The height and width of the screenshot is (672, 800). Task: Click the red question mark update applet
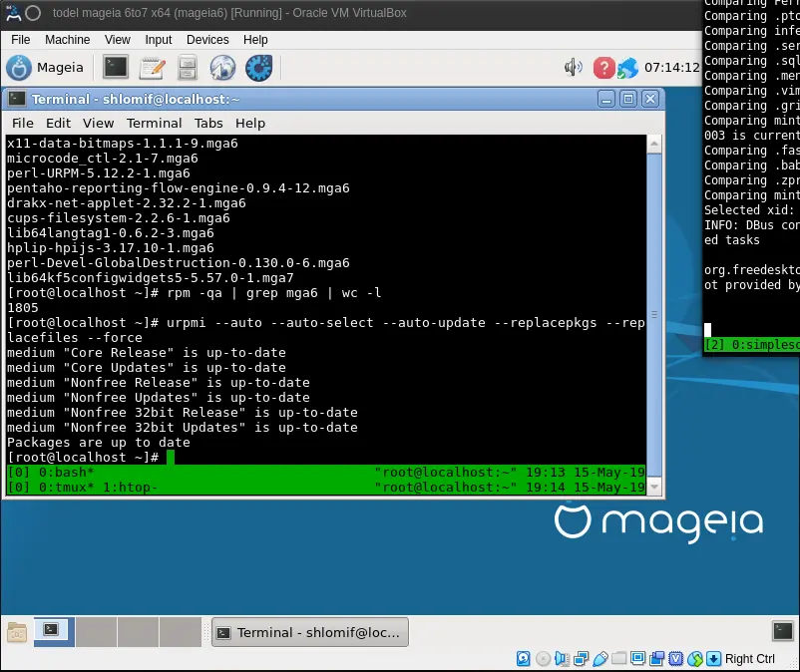(603, 68)
